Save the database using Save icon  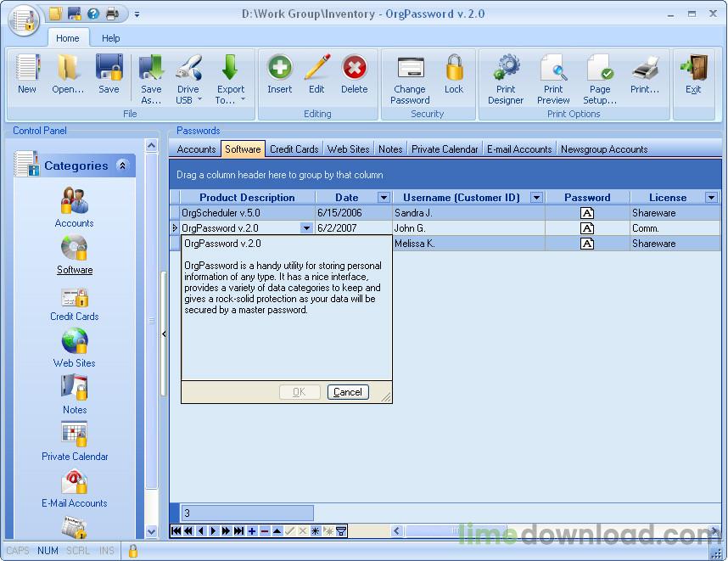pos(109,73)
